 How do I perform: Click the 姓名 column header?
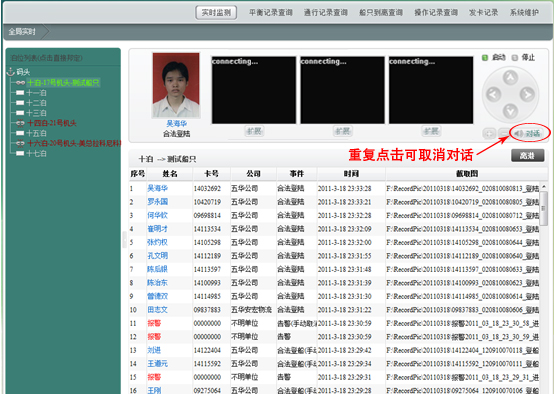(x=170, y=174)
